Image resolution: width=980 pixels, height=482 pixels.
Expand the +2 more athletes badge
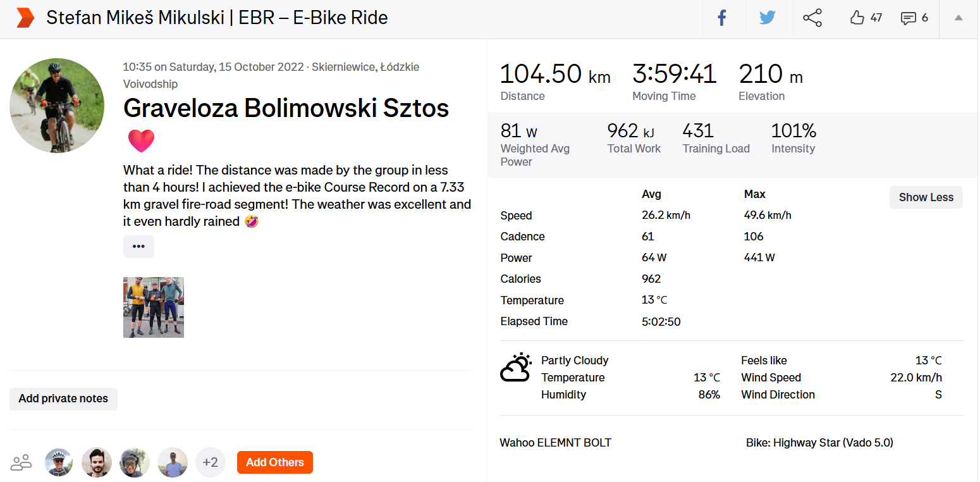tap(211, 462)
